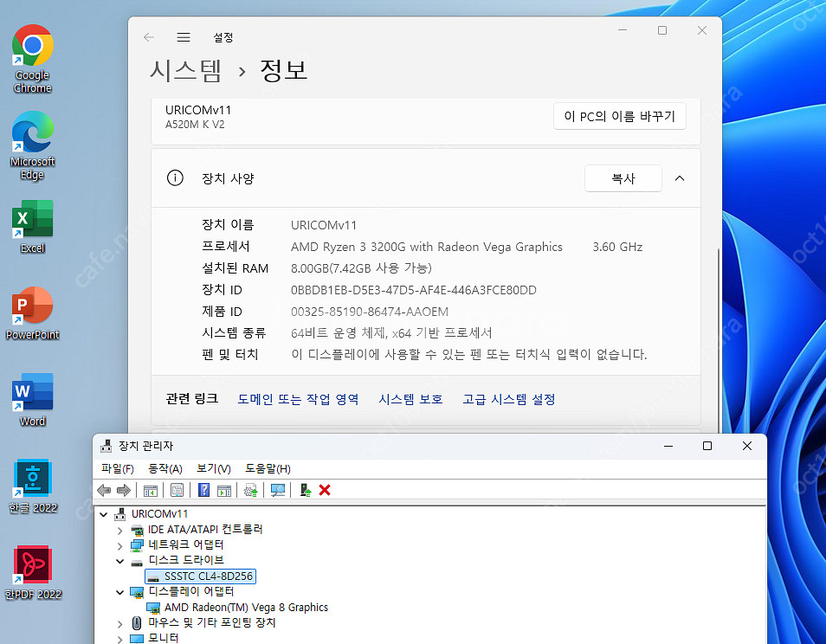The image size is (826, 644).
Task: Click the Update driver toolbar icon
Action: click(x=251, y=490)
